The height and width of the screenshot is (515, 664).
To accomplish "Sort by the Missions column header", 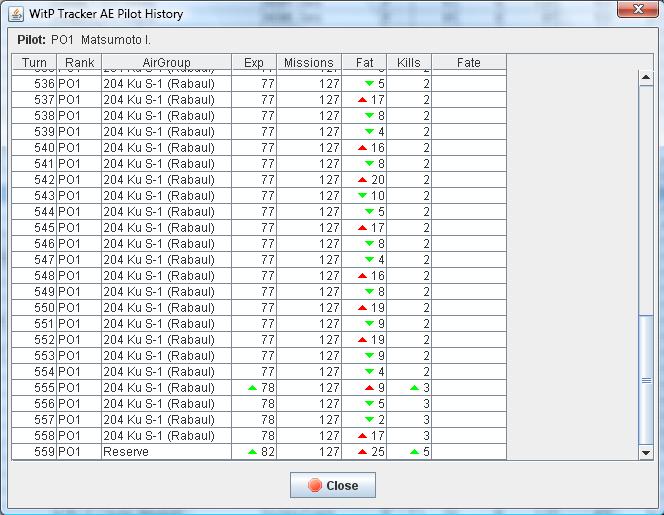I will (x=309, y=62).
